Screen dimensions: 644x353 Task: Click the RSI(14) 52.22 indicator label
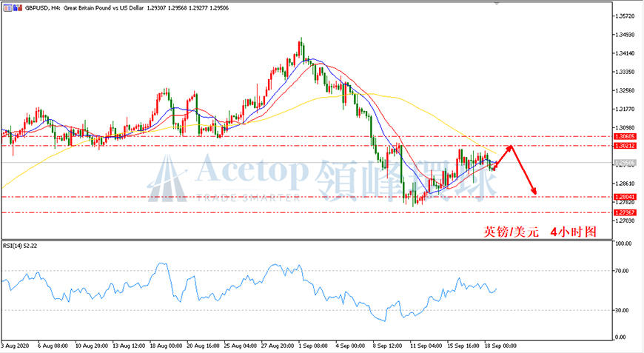20,246
